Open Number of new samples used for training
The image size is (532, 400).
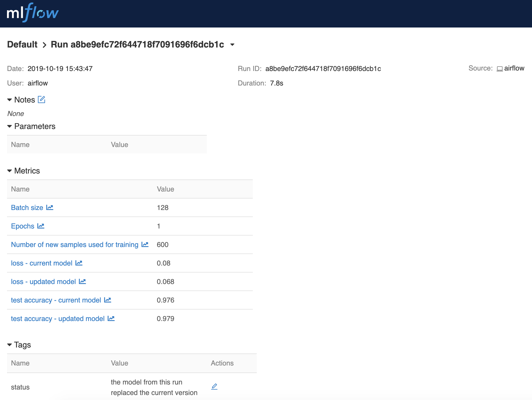tap(75, 244)
